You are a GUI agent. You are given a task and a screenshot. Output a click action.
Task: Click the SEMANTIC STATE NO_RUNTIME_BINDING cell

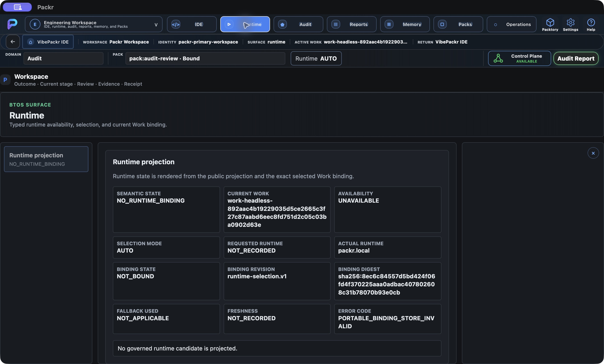tap(166, 210)
